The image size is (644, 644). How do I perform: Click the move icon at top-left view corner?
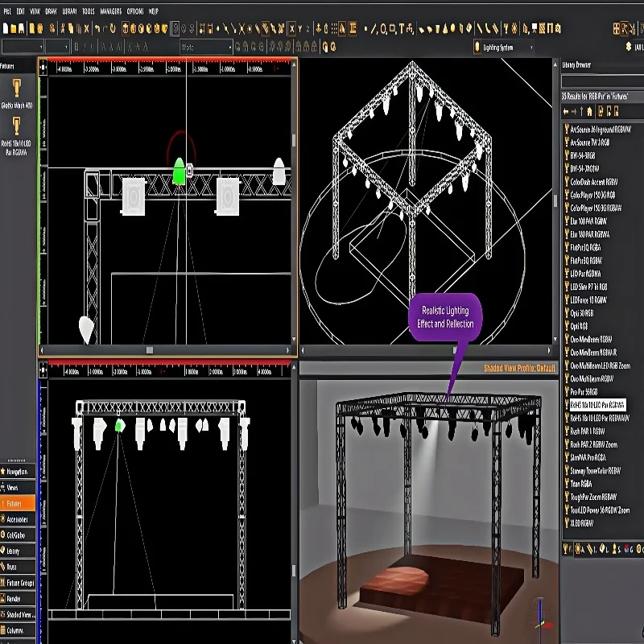click(43, 68)
